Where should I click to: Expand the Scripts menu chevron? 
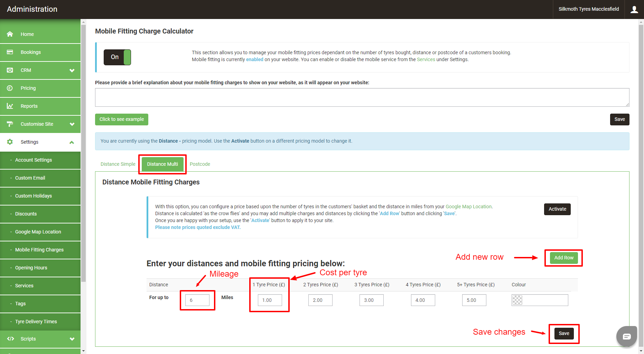[72, 339]
